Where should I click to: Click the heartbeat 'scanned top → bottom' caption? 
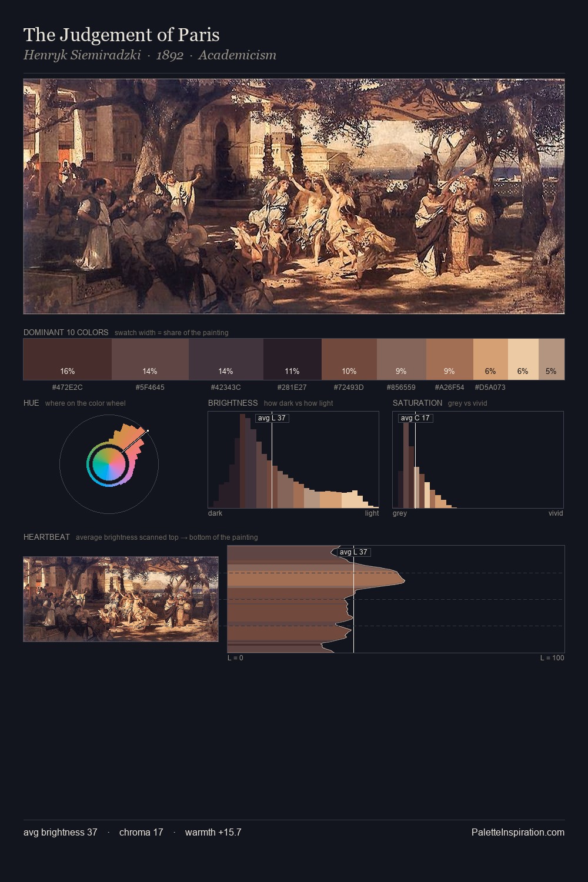click(x=167, y=537)
